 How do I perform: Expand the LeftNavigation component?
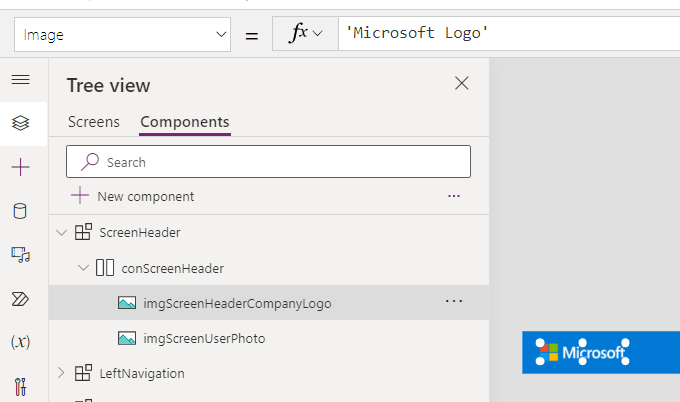62,373
